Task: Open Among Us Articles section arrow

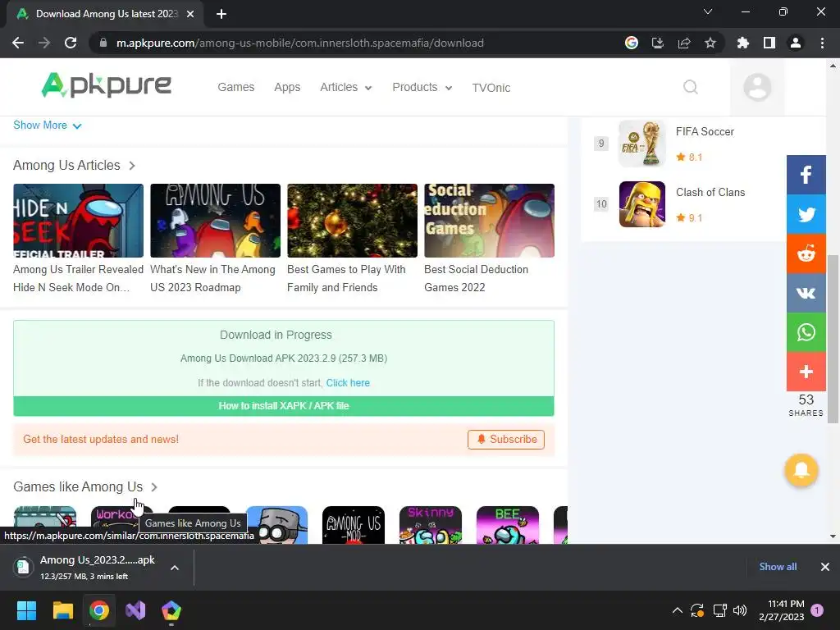Action: point(132,166)
